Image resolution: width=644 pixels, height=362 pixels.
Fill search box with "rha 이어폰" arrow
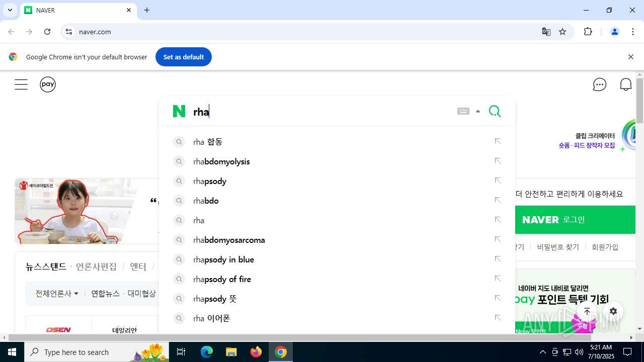point(498,318)
